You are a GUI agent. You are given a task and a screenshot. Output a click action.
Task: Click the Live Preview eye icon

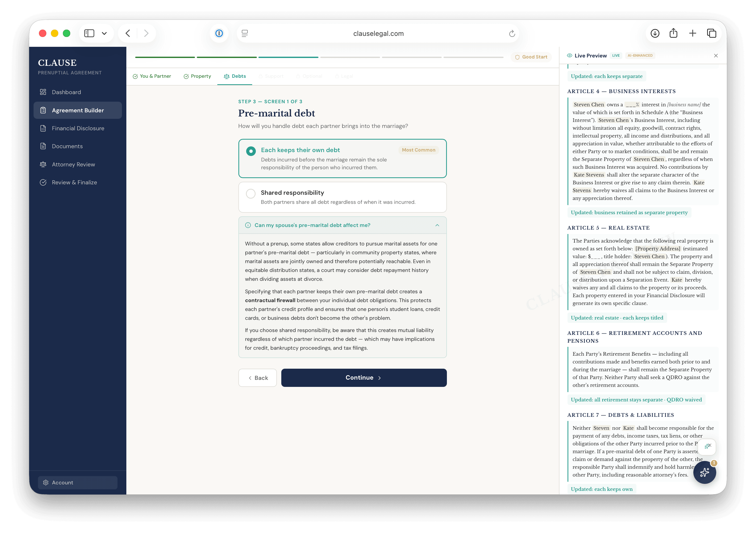569,56
